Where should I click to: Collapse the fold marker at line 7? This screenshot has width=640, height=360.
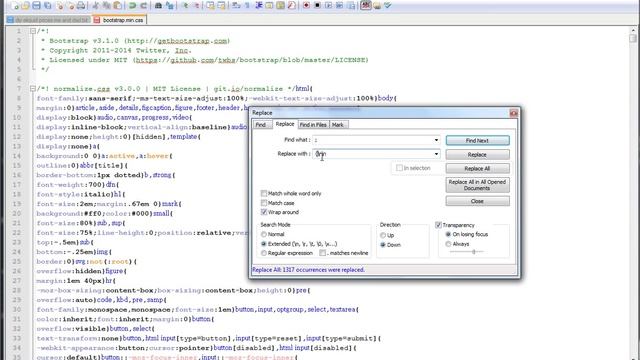click(33, 89)
